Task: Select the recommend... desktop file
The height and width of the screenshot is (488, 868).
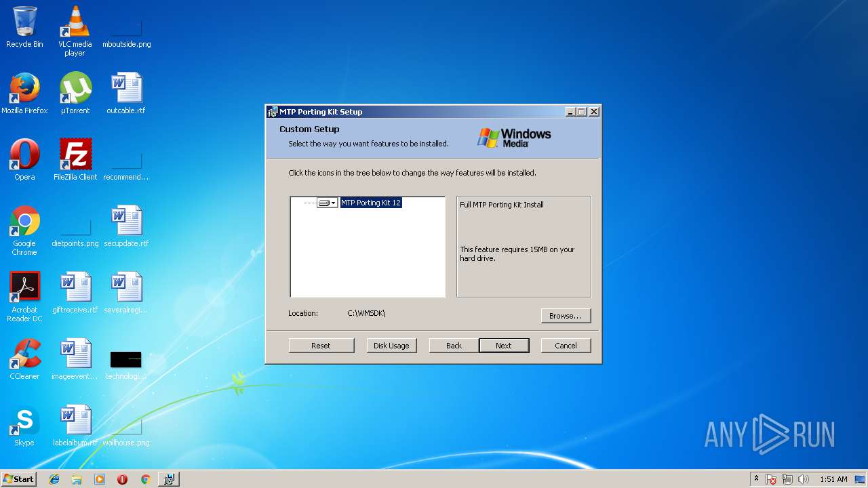Action: coord(126,167)
